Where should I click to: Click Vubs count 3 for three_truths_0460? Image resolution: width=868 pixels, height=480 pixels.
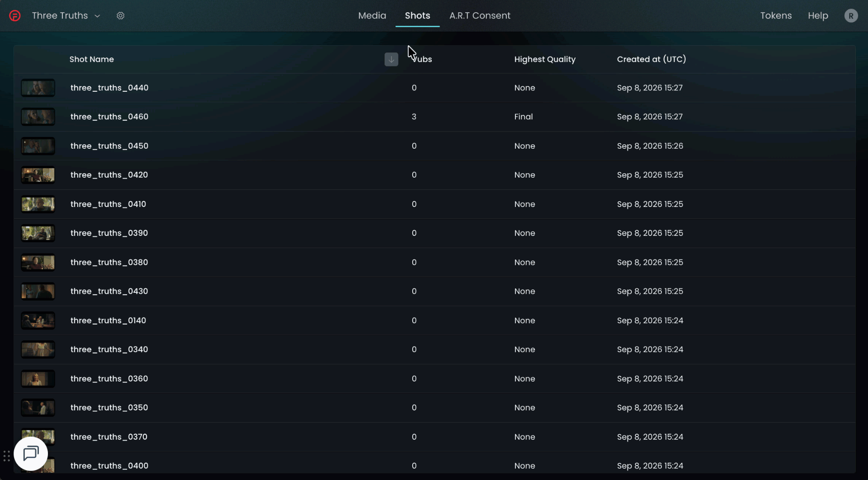click(x=414, y=117)
